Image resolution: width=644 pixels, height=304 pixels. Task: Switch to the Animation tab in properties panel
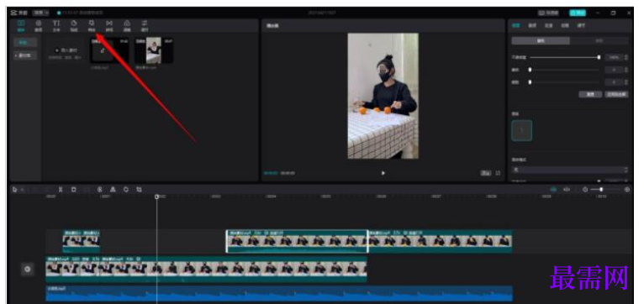tap(565, 25)
